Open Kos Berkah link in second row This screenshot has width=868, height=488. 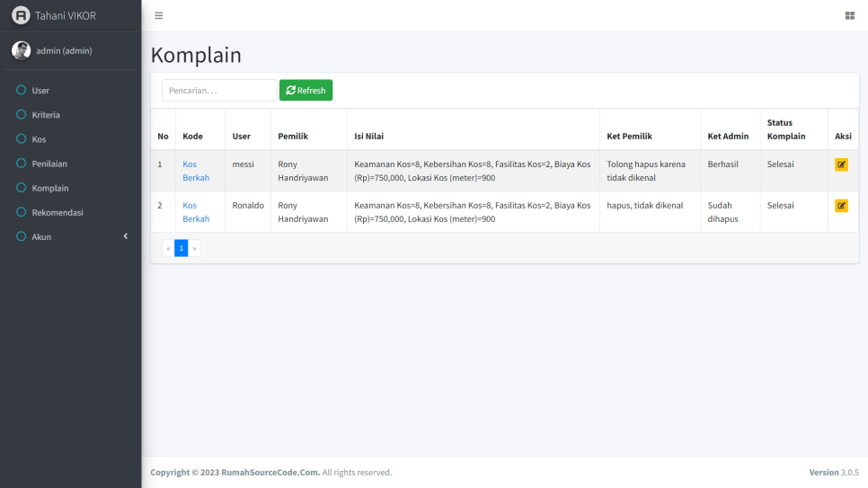coord(195,212)
